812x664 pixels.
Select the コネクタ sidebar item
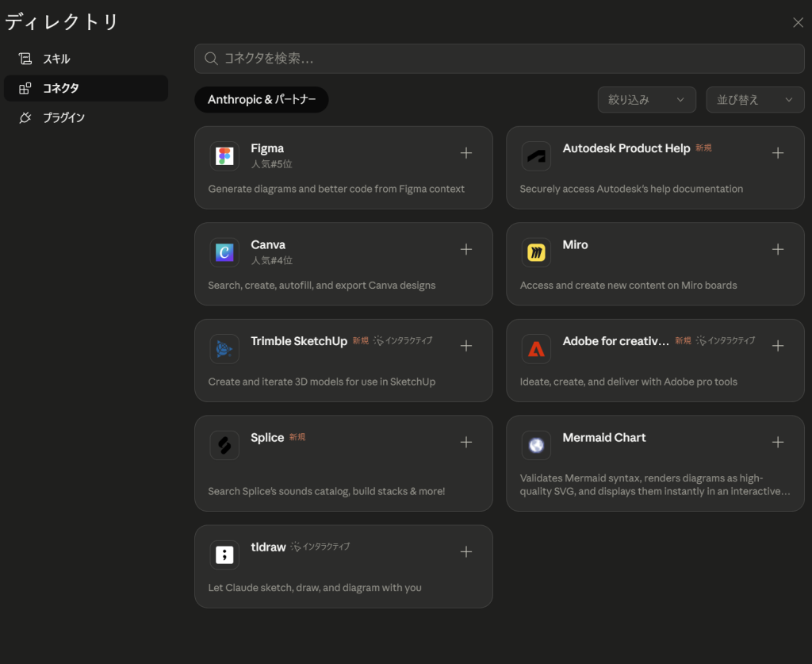tap(60, 88)
